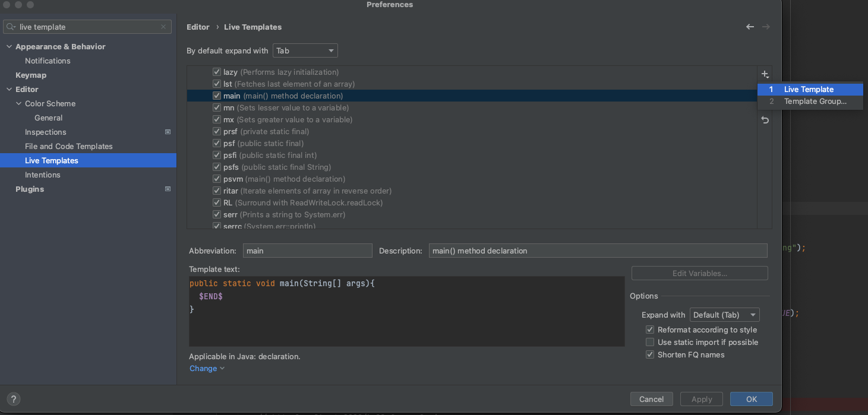Click in the Abbreviation field
The width and height of the screenshot is (868, 415).
point(308,251)
